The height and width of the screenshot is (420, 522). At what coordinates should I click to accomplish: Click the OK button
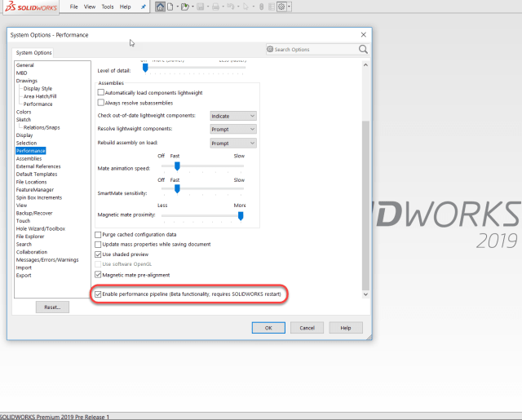268,328
